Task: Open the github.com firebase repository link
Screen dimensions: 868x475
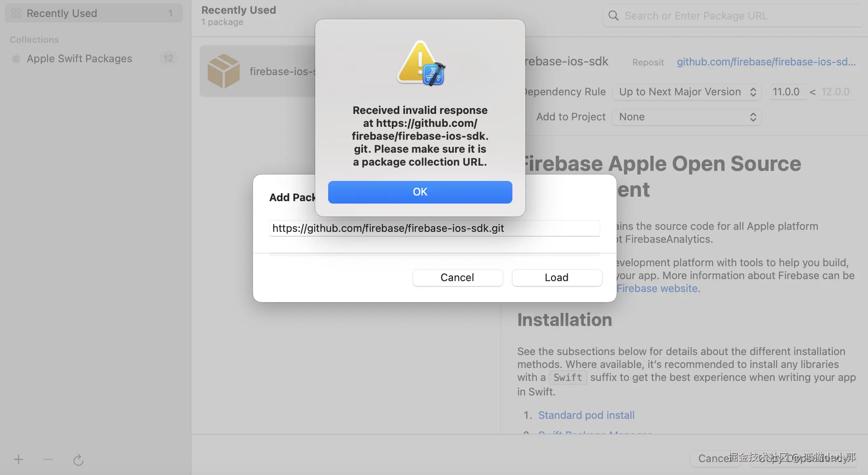Action: [766, 62]
